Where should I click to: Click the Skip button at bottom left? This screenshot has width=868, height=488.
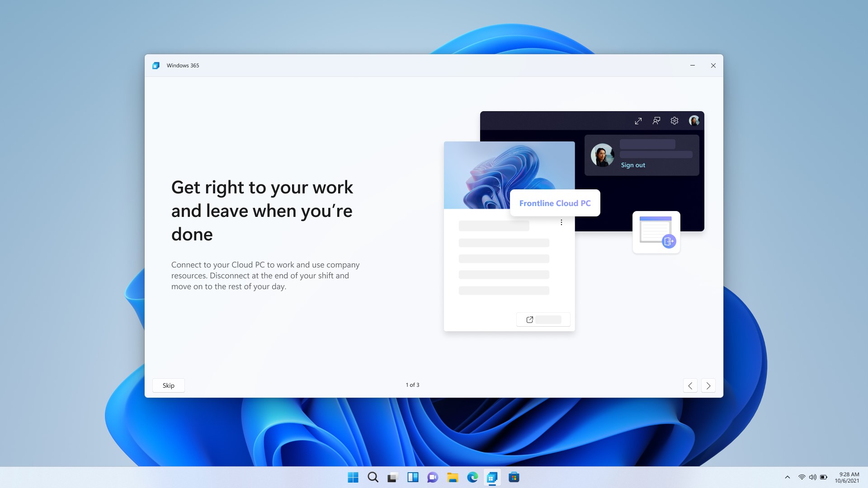pos(169,385)
